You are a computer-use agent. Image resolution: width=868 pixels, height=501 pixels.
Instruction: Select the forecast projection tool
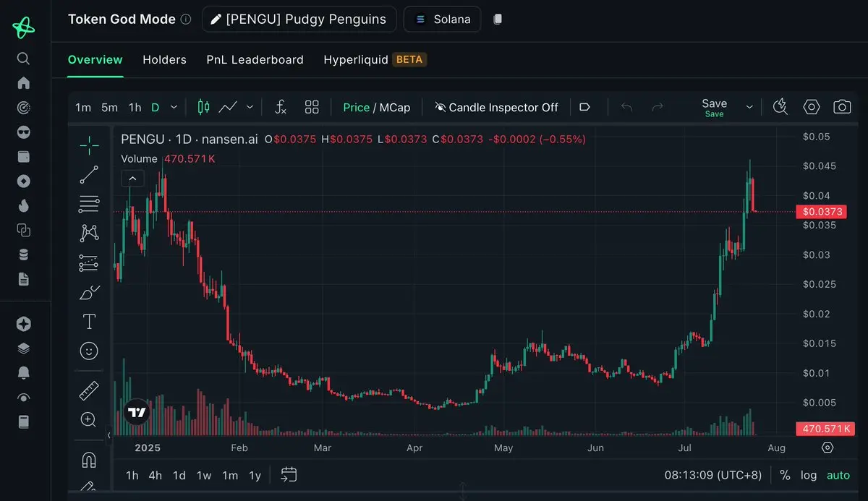click(x=89, y=263)
